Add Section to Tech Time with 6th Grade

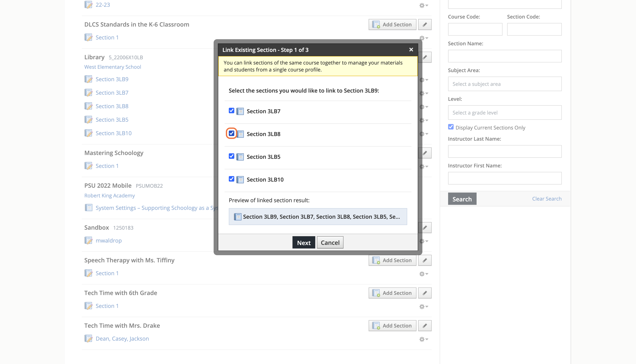pos(392,293)
